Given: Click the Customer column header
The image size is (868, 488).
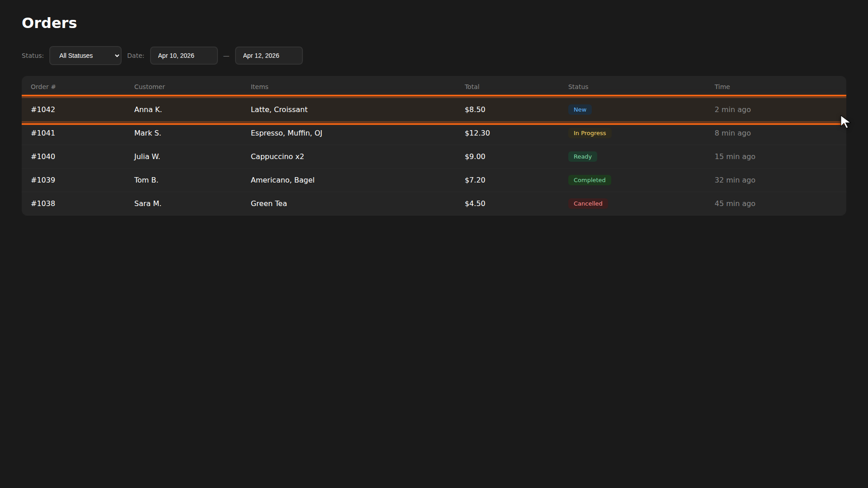Looking at the screenshot, I should click(x=149, y=87).
